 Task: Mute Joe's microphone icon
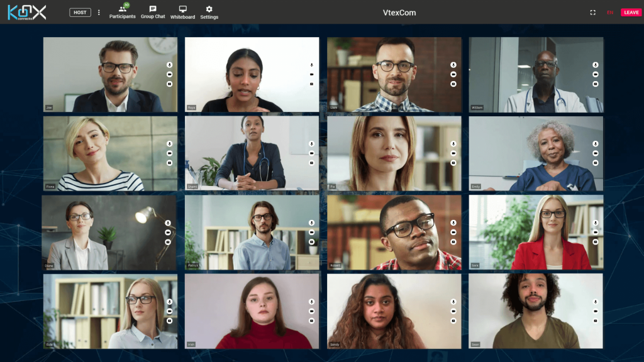[x=169, y=65]
